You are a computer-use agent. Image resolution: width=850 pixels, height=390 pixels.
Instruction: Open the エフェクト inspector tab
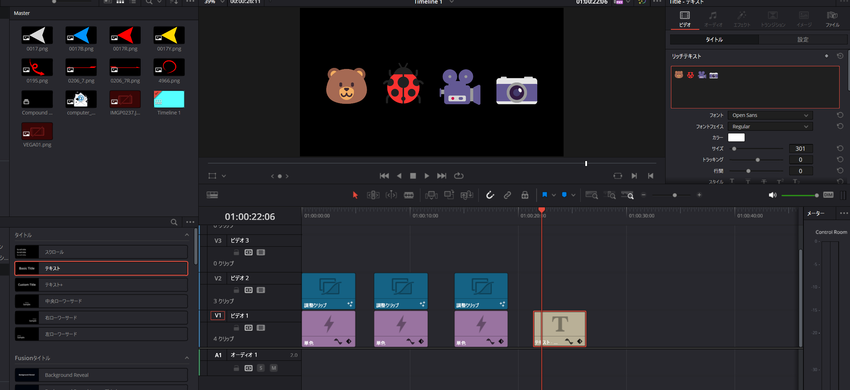743,19
